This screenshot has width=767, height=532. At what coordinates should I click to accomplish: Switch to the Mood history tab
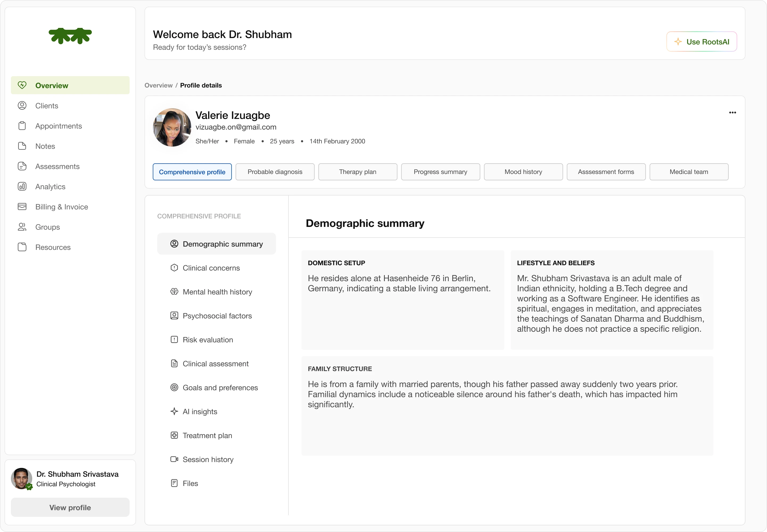point(523,172)
